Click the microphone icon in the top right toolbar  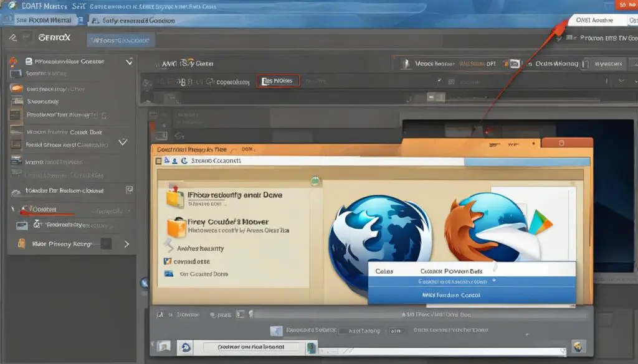click(x=406, y=64)
